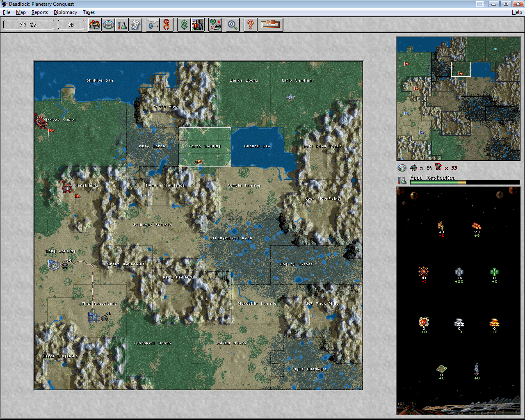Select the blue colony at New Grasslands
Viewport: 525px width, 420px height.
(94, 317)
